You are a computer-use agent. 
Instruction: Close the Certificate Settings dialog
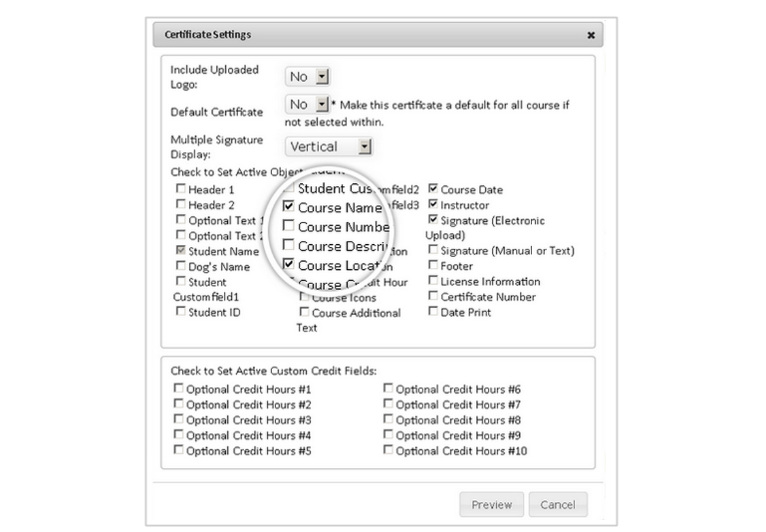point(591,35)
